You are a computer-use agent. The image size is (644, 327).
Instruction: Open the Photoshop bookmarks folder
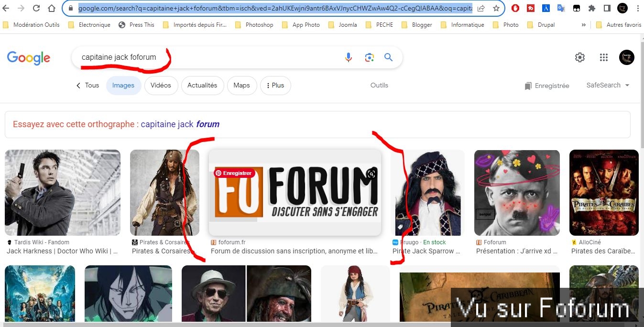coord(259,25)
